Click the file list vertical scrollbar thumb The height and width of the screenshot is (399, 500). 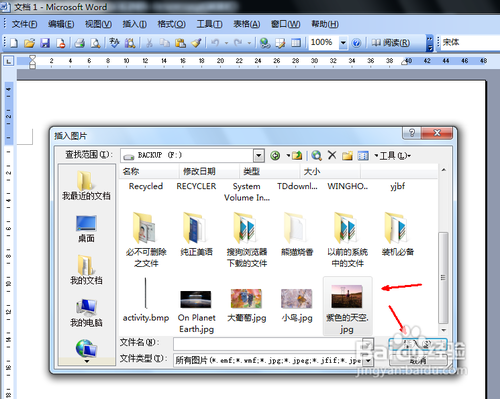tap(443, 277)
